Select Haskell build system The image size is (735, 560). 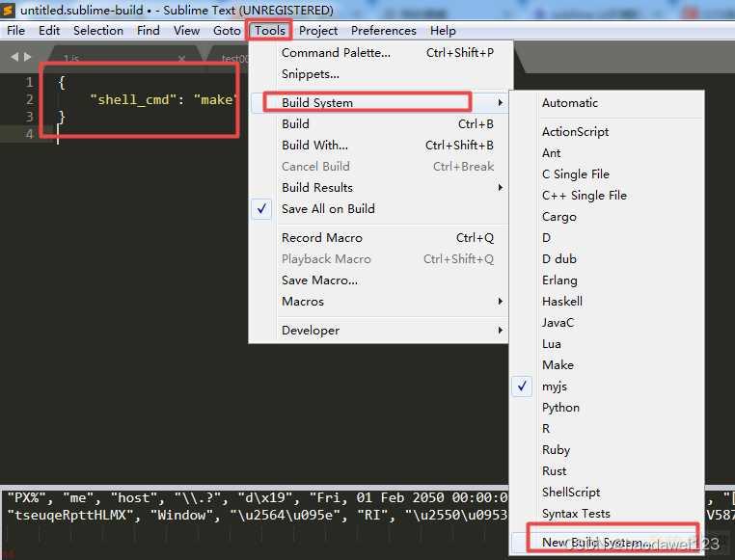pos(608,302)
